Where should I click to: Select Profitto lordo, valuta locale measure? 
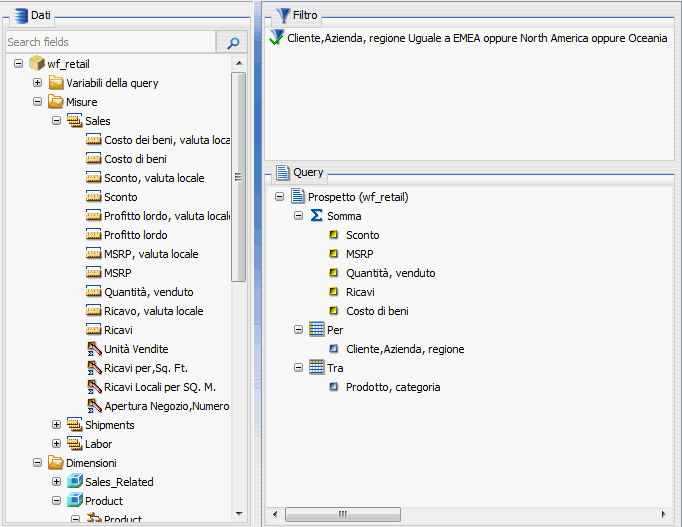click(x=167, y=216)
